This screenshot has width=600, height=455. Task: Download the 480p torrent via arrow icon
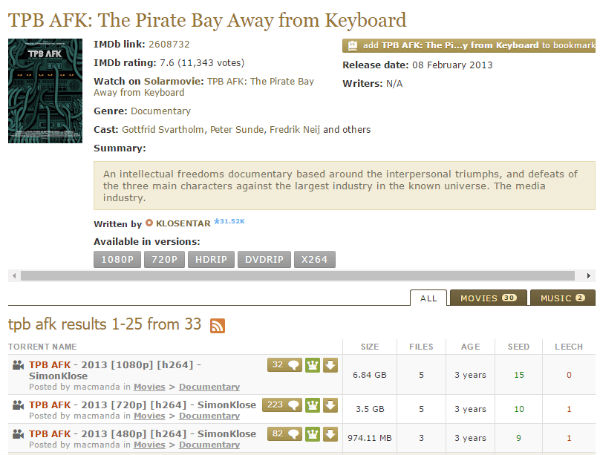tap(330, 434)
